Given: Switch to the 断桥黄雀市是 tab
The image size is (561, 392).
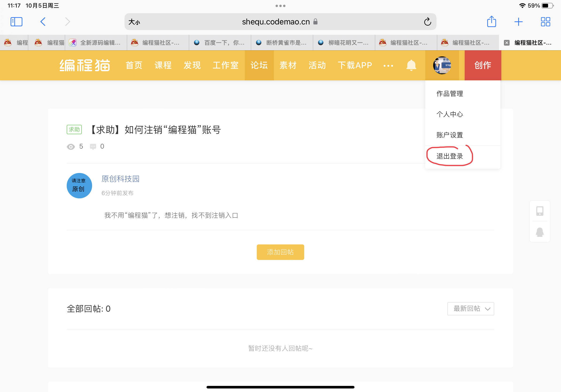Looking at the screenshot, I should (282, 43).
